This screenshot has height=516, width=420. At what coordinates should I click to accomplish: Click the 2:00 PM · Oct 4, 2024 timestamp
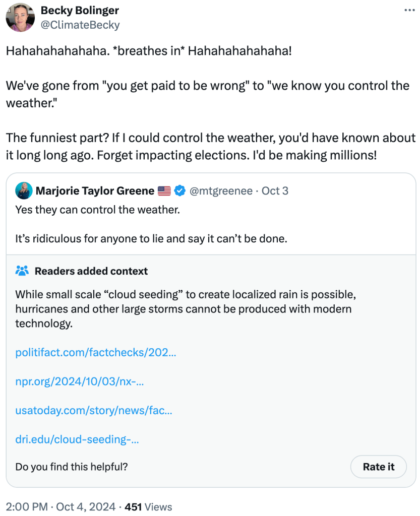(60, 507)
